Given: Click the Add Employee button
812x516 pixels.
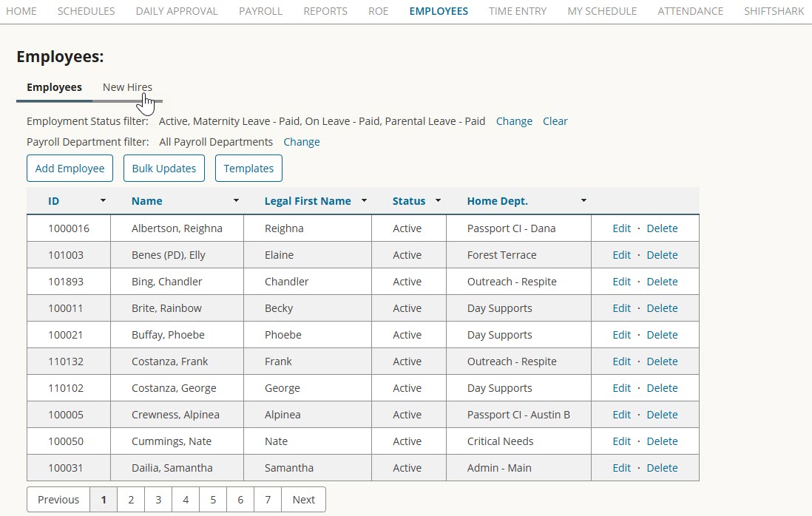Looking at the screenshot, I should click(x=70, y=169).
